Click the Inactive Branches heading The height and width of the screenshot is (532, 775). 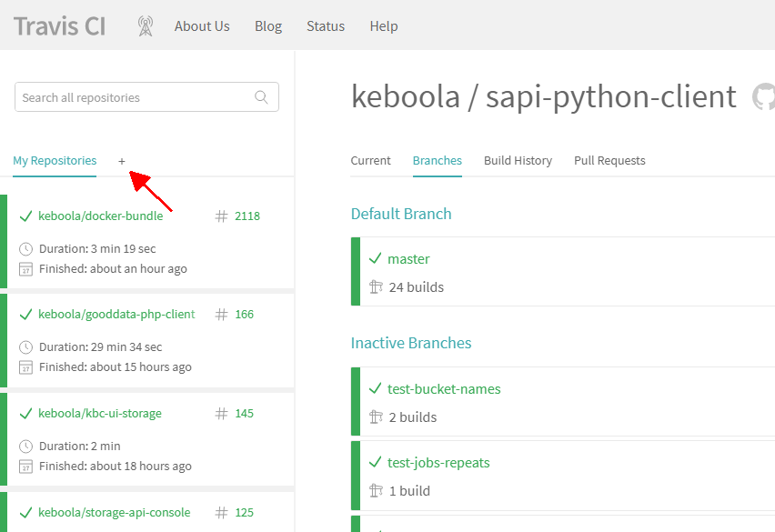click(411, 343)
